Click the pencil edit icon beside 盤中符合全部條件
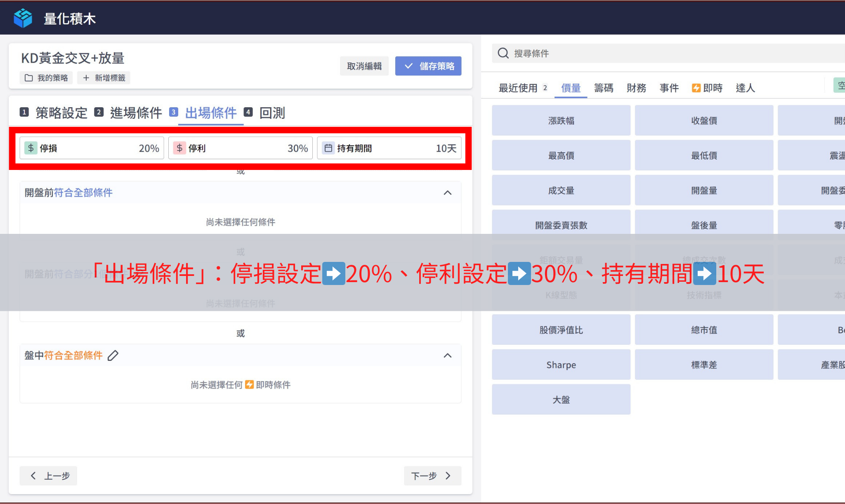The image size is (845, 504). (x=113, y=356)
